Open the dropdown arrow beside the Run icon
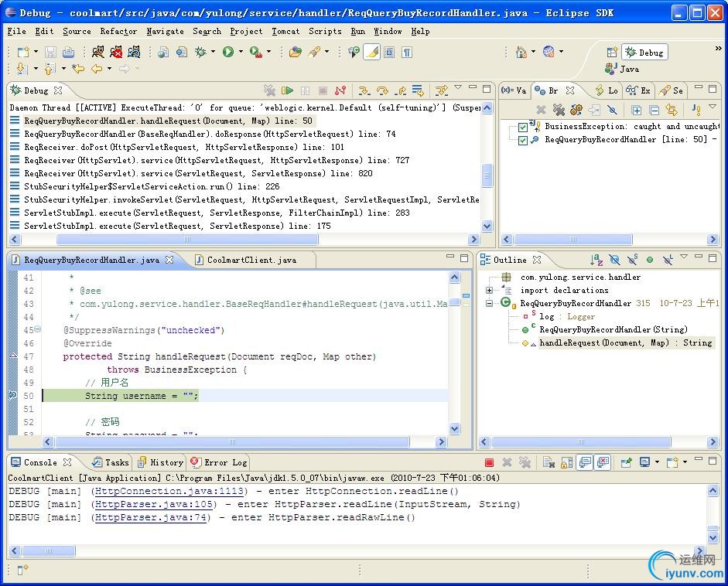This screenshot has height=586, width=728. [x=241, y=52]
